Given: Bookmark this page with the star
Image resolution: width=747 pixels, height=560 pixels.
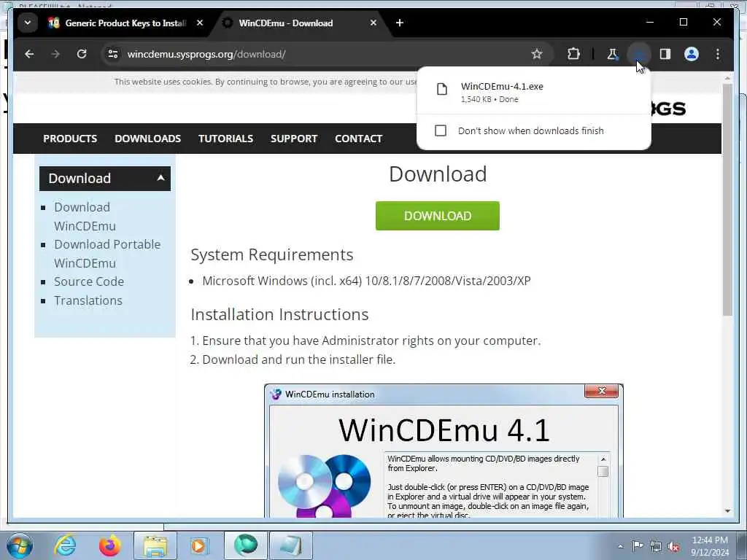Looking at the screenshot, I should (537, 54).
